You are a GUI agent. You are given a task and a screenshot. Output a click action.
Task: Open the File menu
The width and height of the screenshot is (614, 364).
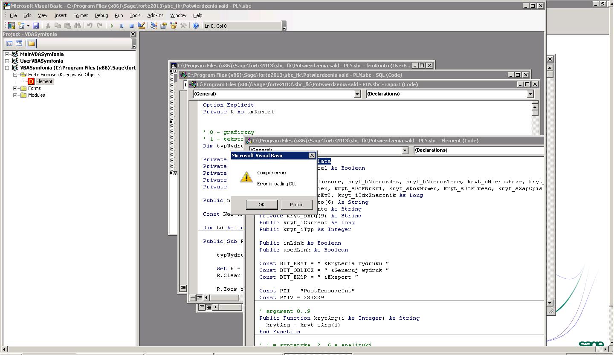13,15
